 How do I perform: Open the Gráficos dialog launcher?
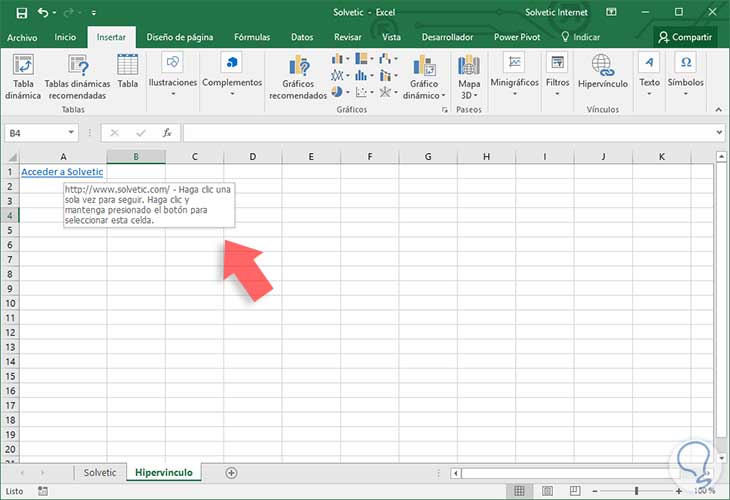pyautogui.click(x=445, y=110)
